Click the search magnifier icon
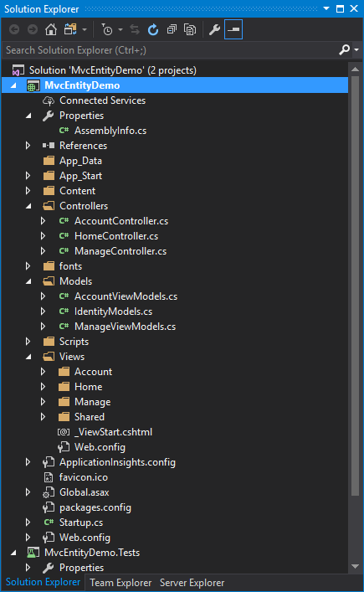The width and height of the screenshot is (364, 592). [x=344, y=50]
